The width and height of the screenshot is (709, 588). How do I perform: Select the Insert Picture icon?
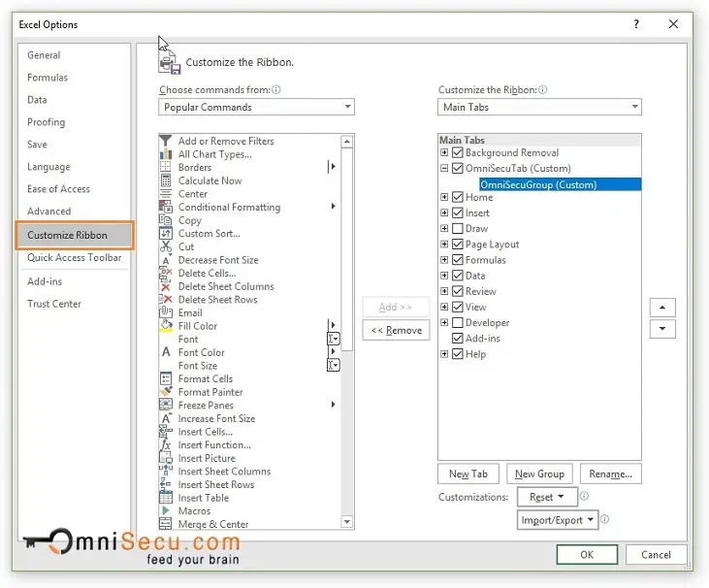click(166, 458)
